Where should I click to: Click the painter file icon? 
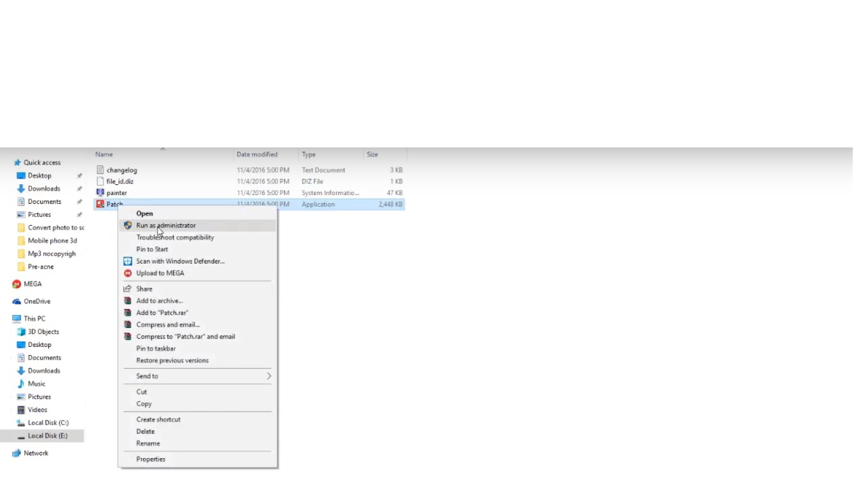(100, 193)
